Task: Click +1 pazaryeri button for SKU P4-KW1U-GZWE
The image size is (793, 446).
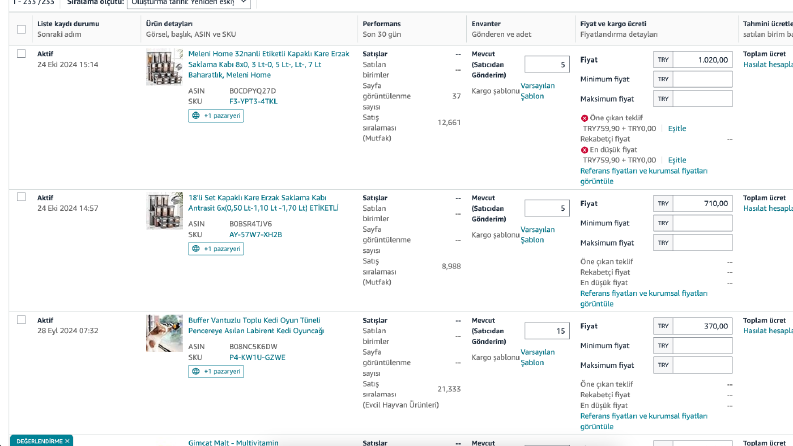Action: (x=216, y=371)
